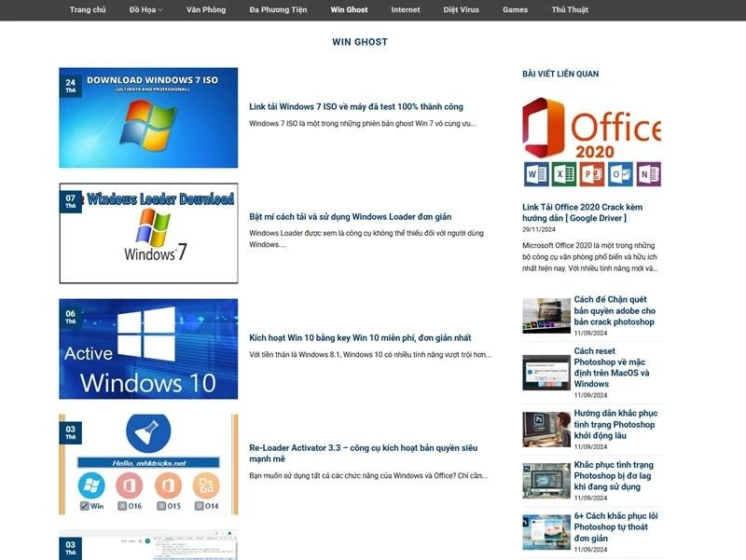Viewport: 746px width, 560px height.
Task: Open Re-Loader Activator thumbnail image
Action: [148, 464]
